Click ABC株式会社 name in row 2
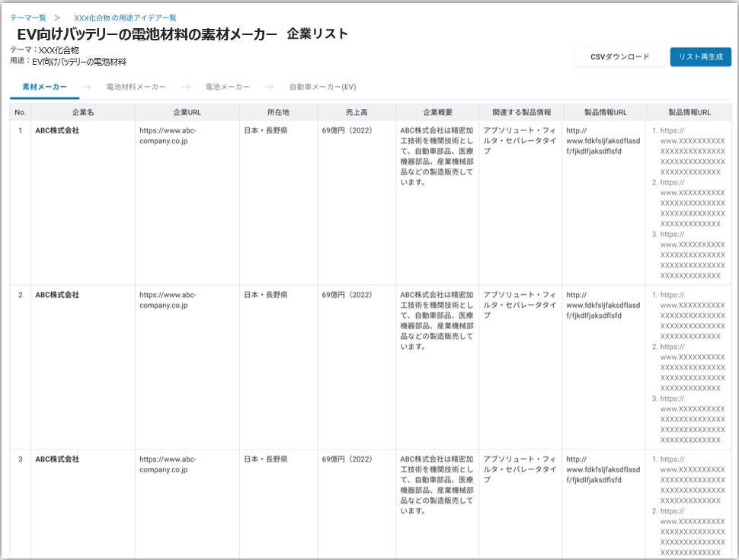Viewport: 739px width, 560px height. 57,295
